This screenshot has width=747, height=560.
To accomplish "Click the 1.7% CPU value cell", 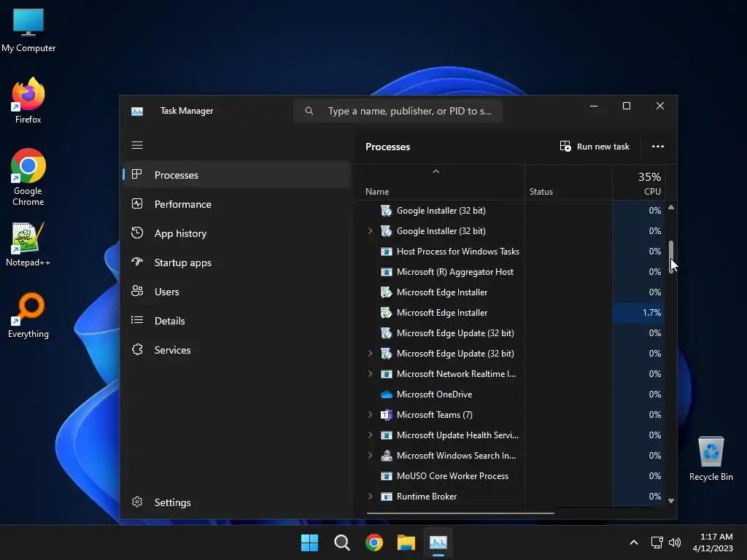I will pyautogui.click(x=638, y=313).
